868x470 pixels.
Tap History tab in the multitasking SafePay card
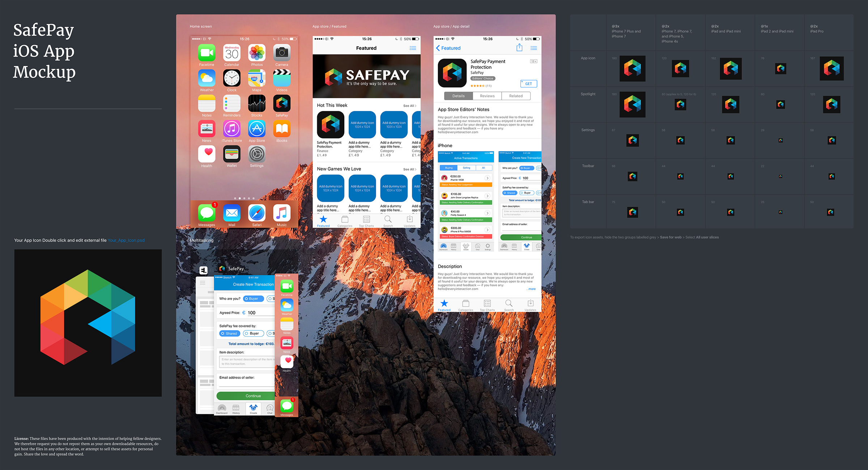236,409
